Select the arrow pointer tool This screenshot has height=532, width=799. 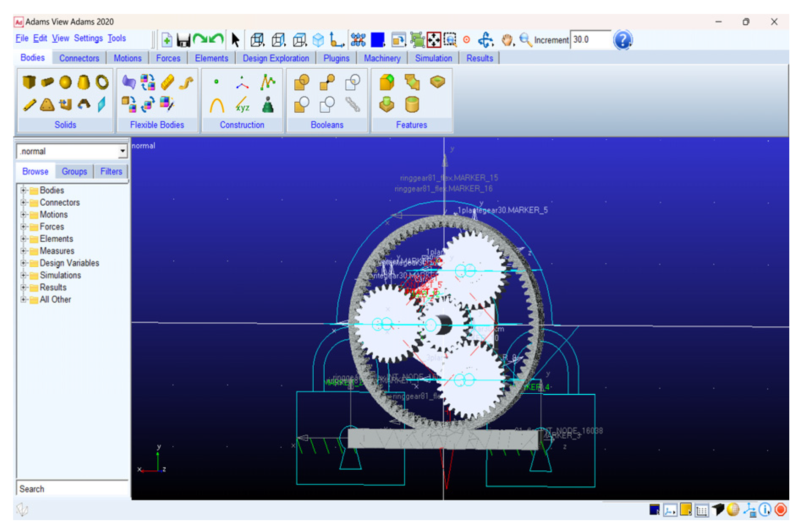tap(235, 40)
